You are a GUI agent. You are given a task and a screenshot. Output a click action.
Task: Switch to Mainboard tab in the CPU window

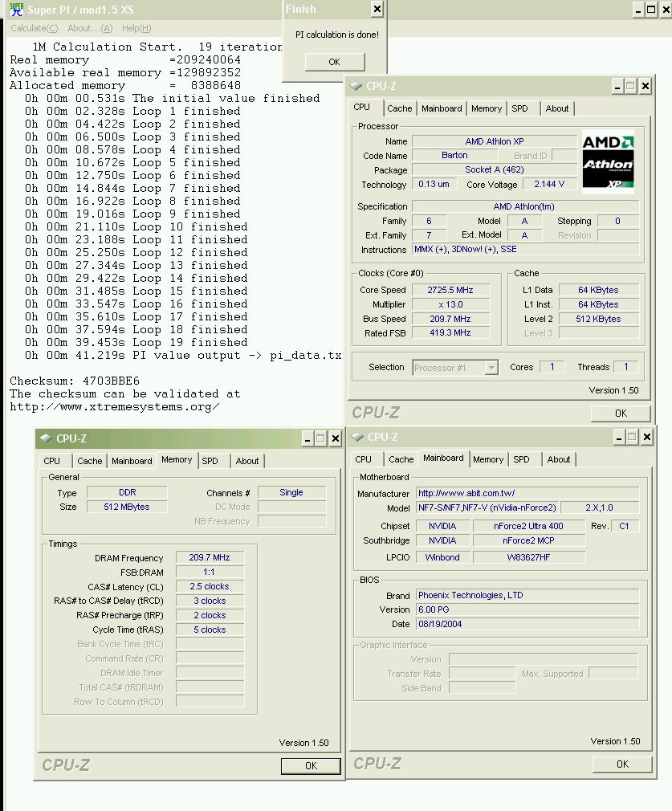[x=442, y=108]
